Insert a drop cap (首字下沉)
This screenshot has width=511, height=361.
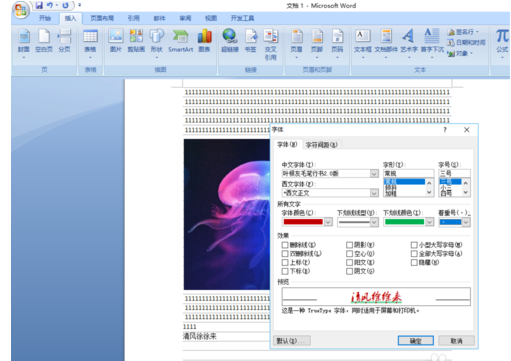pos(432,43)
